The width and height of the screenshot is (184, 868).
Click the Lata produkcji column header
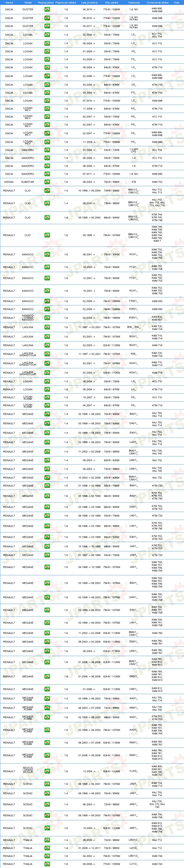[x=89, y=2]
